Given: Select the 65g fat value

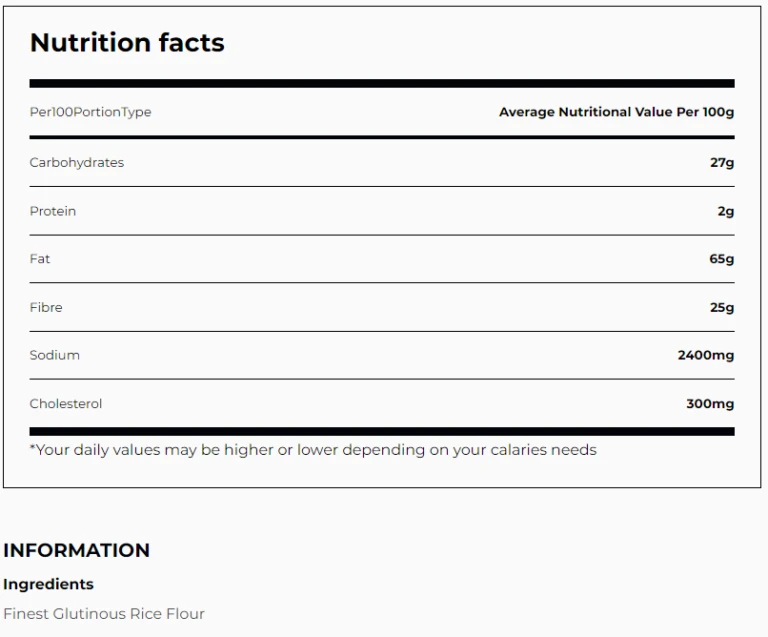Looking at the screenshot, I should click(x=721, y=259).
